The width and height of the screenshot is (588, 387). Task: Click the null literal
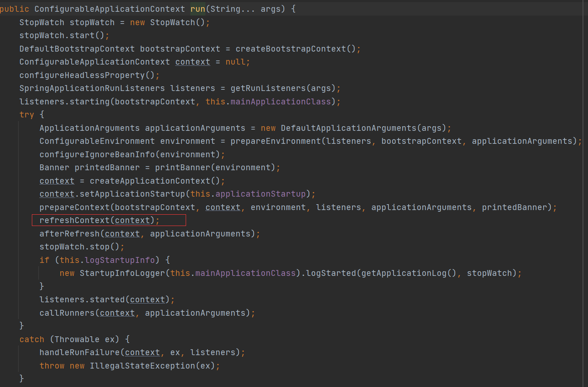click(235, 62)
